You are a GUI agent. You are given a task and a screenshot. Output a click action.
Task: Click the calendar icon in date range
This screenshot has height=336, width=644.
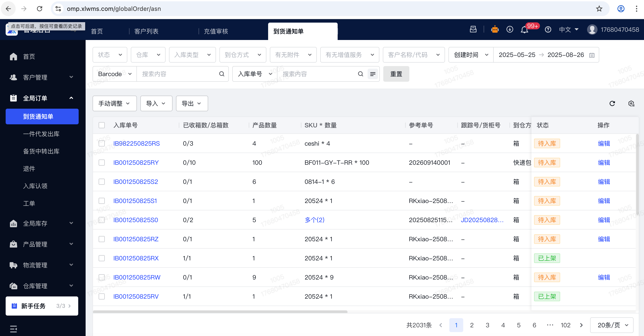pyautogui.click(x=591, y=55)
